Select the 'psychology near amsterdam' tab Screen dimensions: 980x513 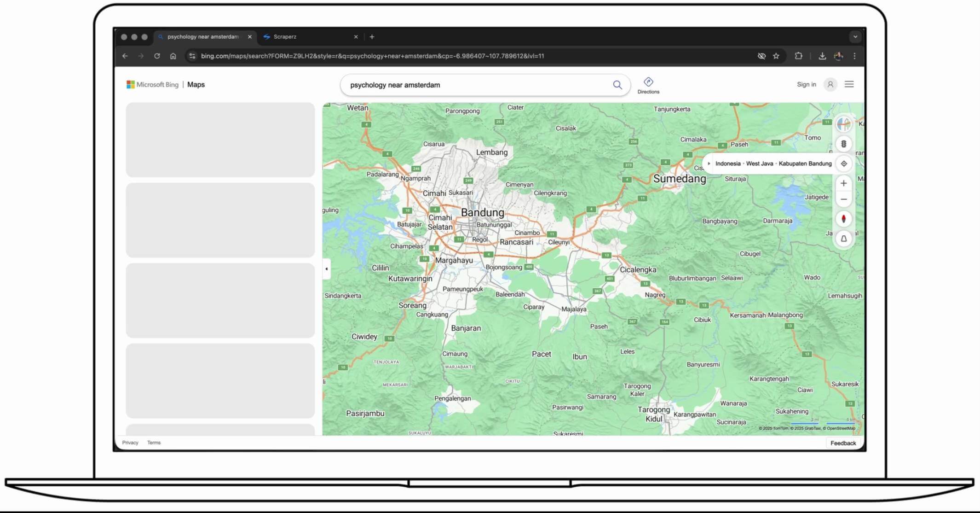pos(202,36)
